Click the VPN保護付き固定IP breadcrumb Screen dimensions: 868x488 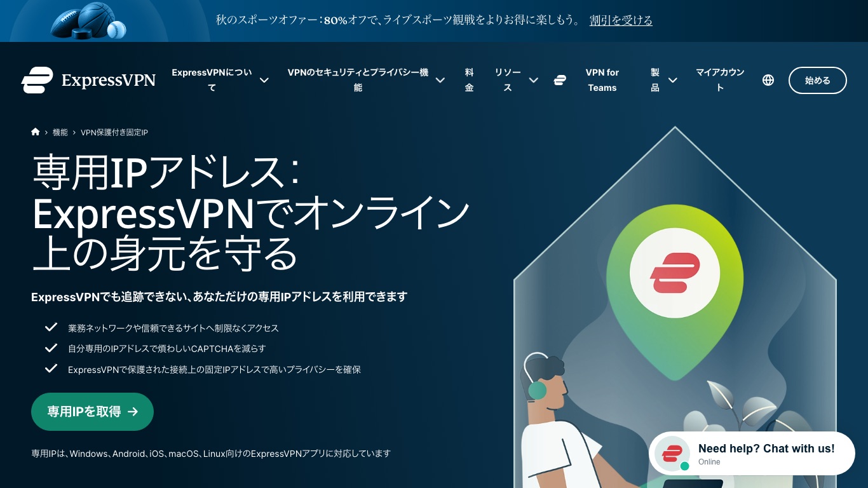114,132
